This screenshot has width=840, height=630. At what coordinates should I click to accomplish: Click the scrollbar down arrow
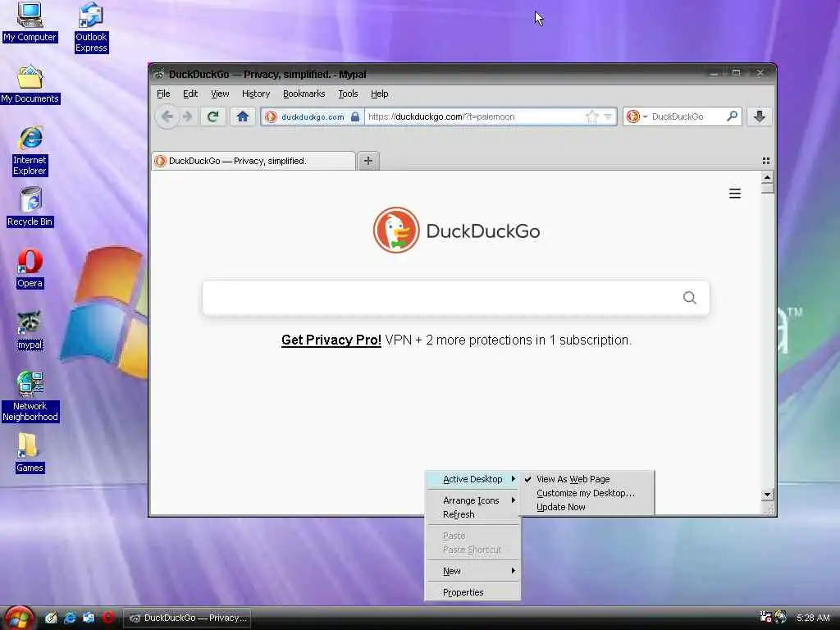point(767,495)
